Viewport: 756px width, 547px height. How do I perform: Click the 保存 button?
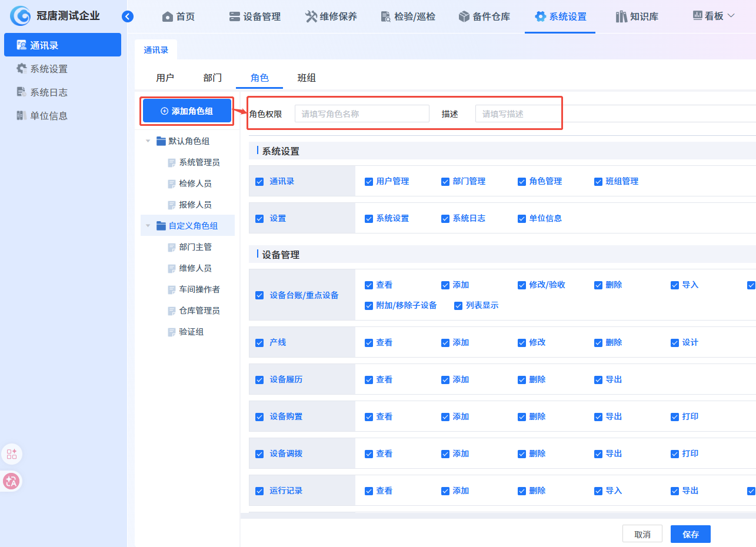(690, 534)
